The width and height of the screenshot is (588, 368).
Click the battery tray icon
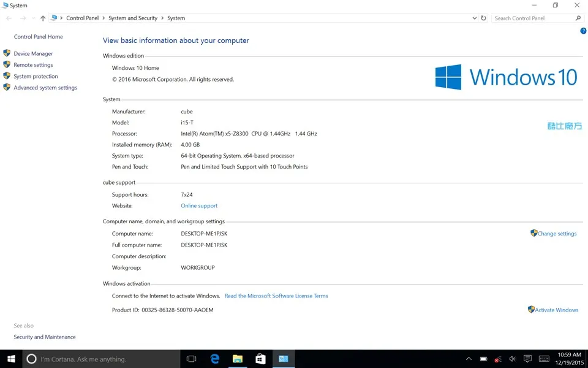(x=484, y=359)
